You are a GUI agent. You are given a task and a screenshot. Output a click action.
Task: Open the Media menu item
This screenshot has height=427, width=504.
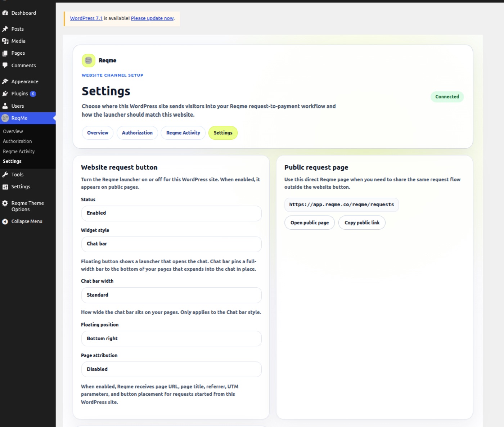[x=18, y=41]
